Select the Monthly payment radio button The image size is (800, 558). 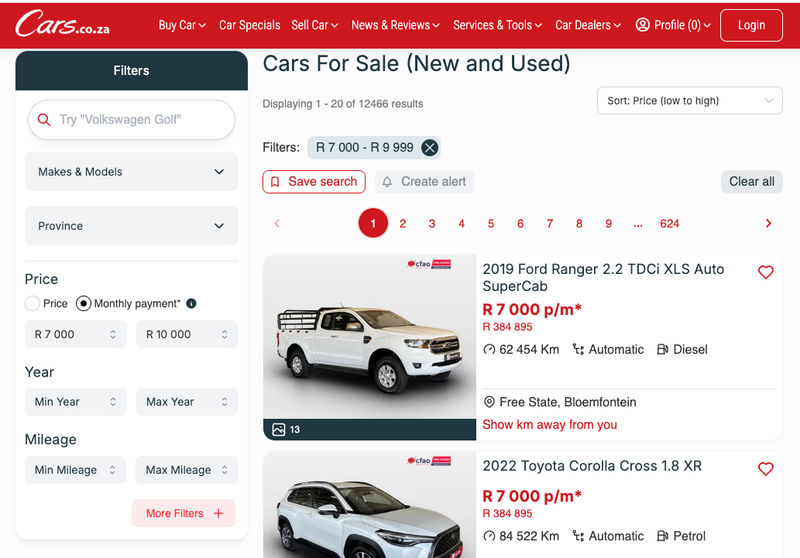click(83, 303)
